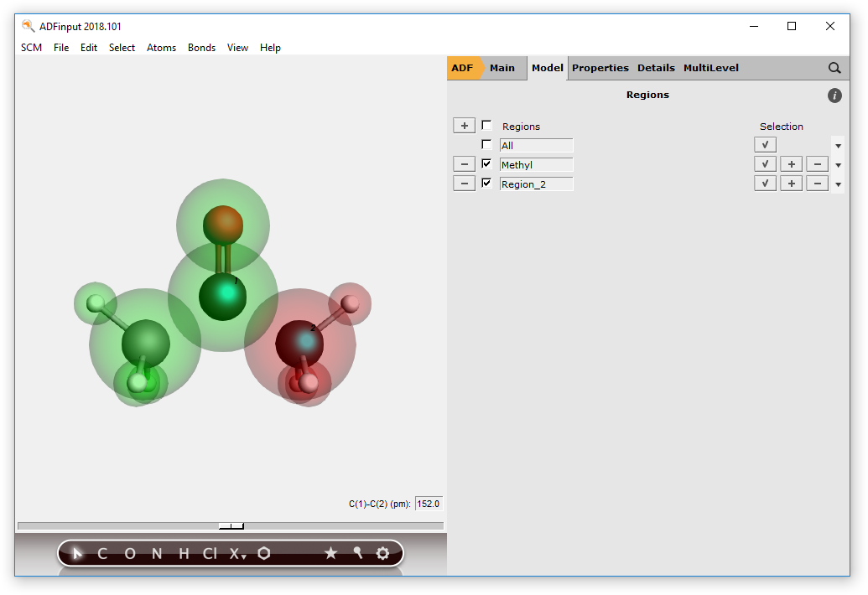Click the star pre-optimize tool
The height and width of the screenshot is (595, 868).
330,553
